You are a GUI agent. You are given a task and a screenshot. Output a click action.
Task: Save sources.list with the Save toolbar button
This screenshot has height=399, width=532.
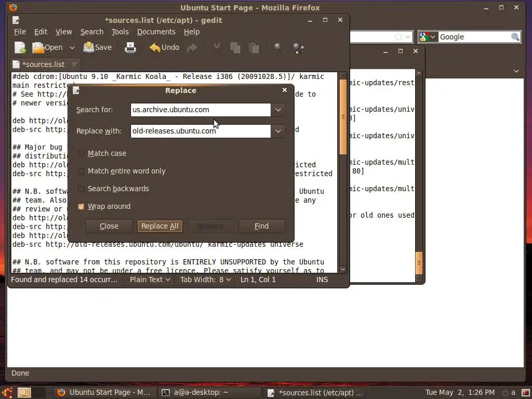click(x=98, y=47)
